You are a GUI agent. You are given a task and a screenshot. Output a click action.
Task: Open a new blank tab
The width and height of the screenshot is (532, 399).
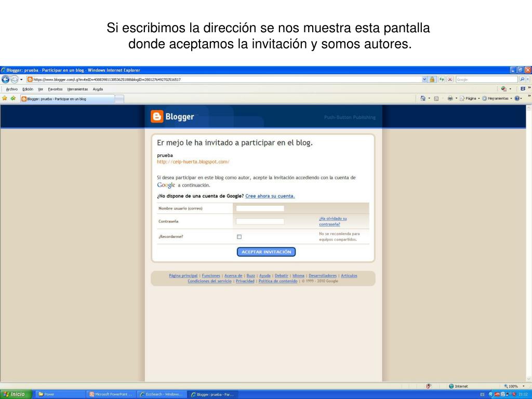pyautogui.click(x=119, y=99)
